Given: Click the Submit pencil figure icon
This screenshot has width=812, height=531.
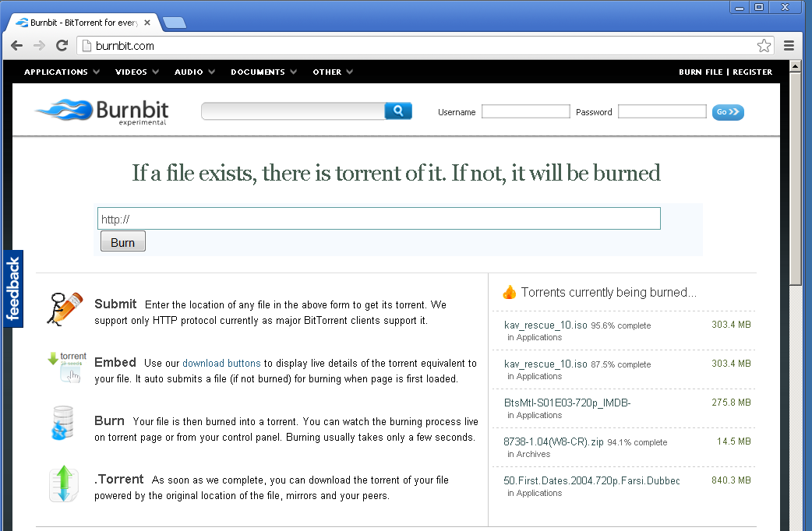Looking at the screenshot, I should [x=65, y=308].
